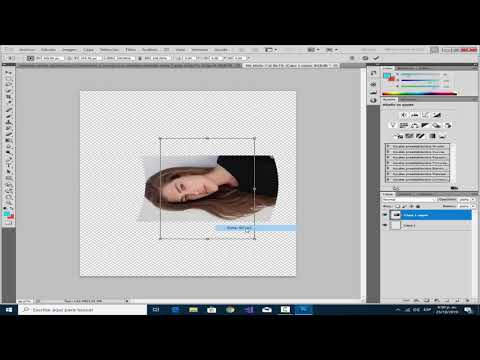Add a Posterize adjustment
The width and height of the screenshot is (480, 360).
(409, 136)
